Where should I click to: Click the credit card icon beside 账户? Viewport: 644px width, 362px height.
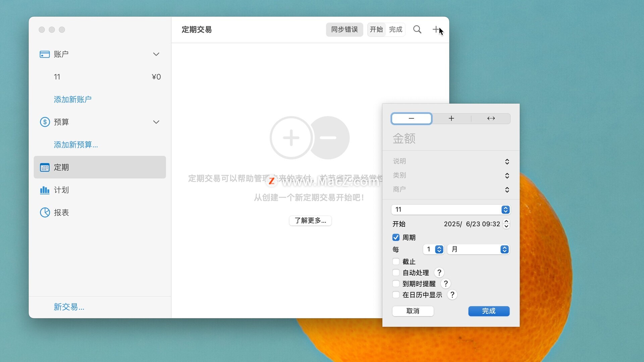(45, 54)
